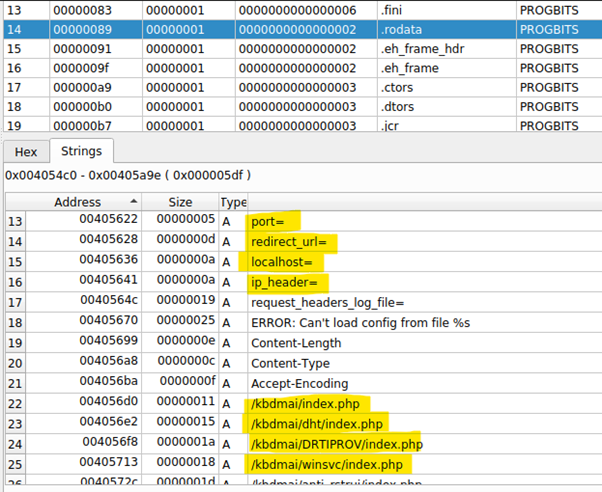602x492 pixels.
Task: Select the "ip_header=" string row
Action: [x=281, y=282]
